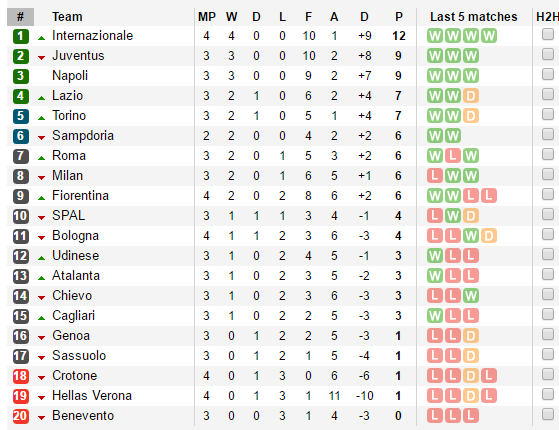Viewport: 559px width, 430px height.
Task: Click the green up arrow beside Torino
Action: click(41, 118)
